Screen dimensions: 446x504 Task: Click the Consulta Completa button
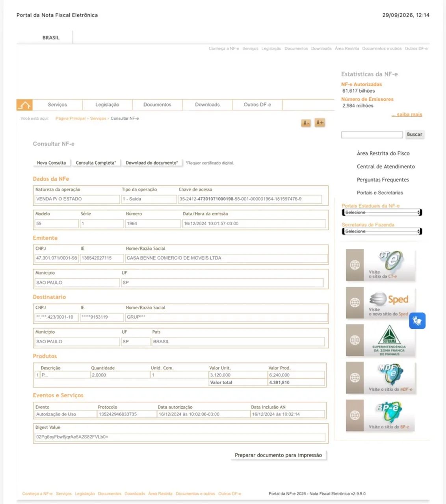point(96,163)
